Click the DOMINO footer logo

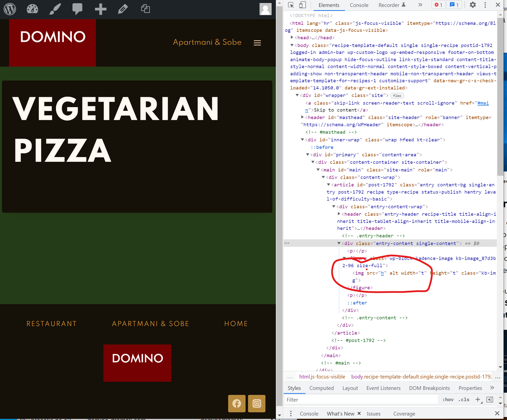click(137, 363)
